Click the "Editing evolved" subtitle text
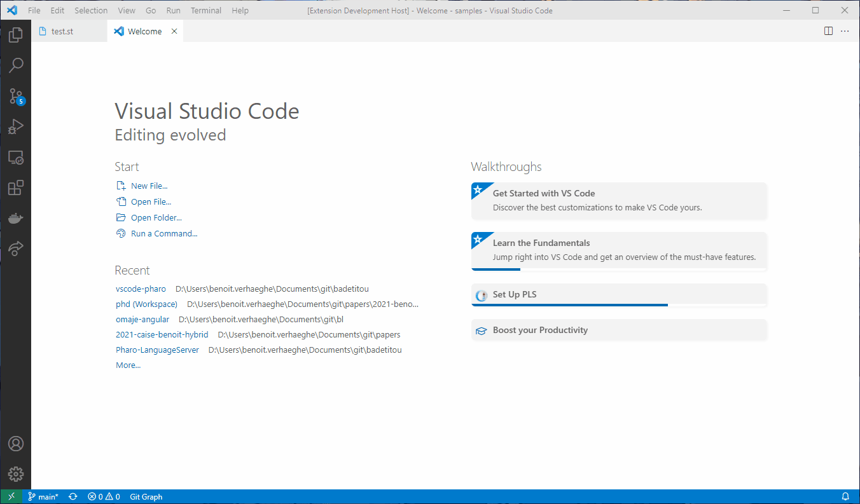Screen dimensions: 860x504 (x=170, y=135)
